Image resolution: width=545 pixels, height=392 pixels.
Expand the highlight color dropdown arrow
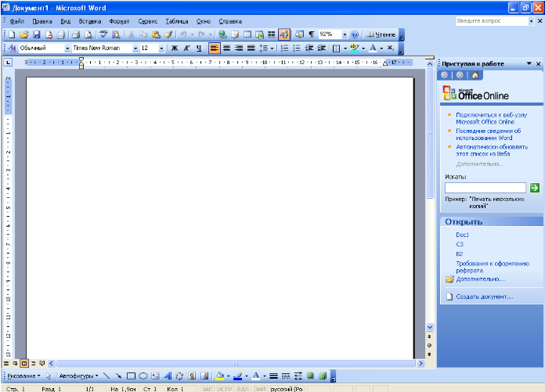click(x=363, y=49)
